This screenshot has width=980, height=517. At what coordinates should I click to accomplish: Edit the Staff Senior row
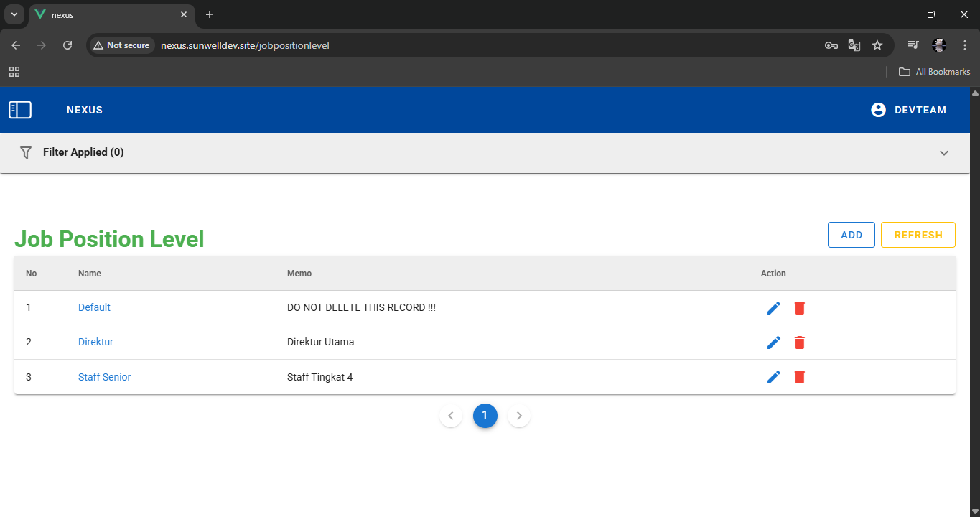(773, 377)
